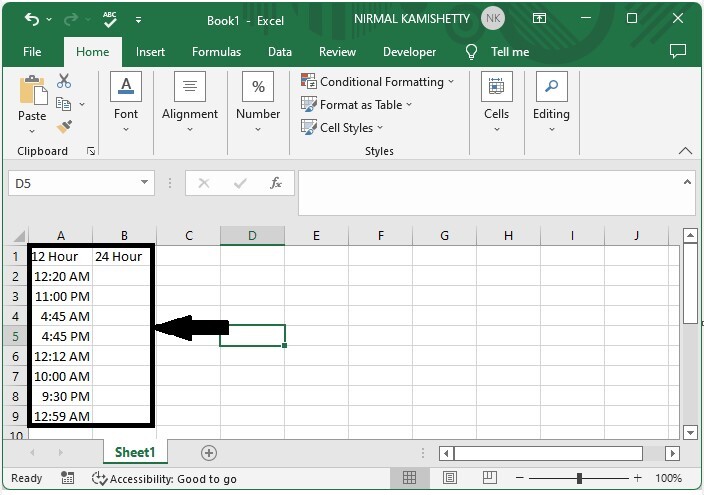Expand the formula bar chevron
Screen dimensions: 704x495
tap(687, 182)
